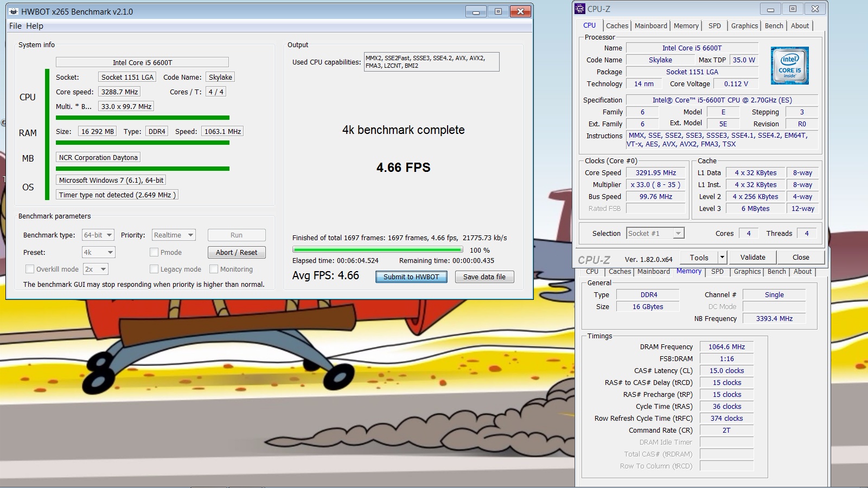Switch to the Caches tab in top CPU-Z window
This screenshot has width=868, height=488.
[617, 25]
